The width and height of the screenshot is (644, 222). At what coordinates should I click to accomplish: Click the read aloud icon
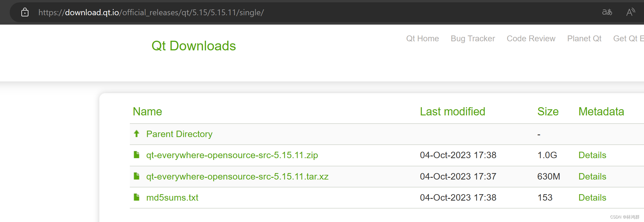(630, 12)
